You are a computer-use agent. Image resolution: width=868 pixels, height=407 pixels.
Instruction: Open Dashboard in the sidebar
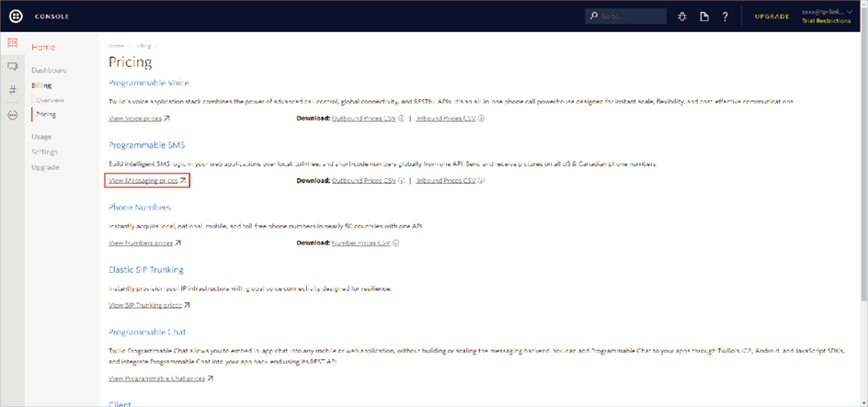tap(50, 70)
